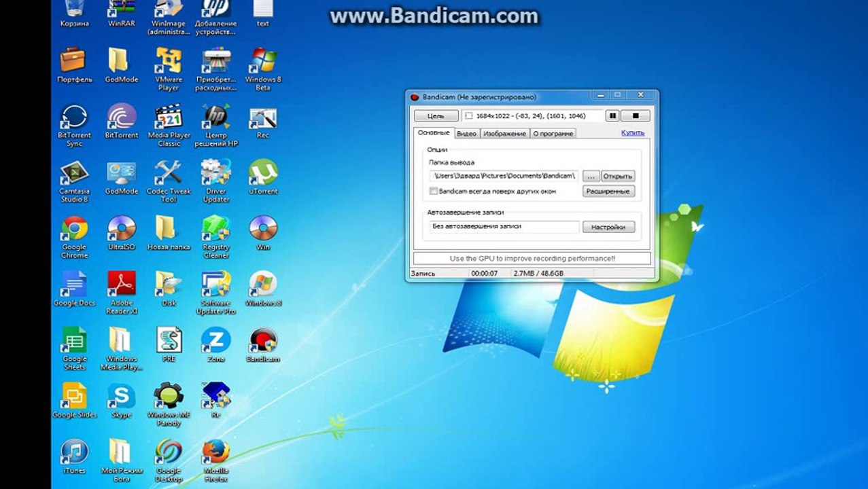This screenshot has height=489, width=868.
Task: Launch the Mozilla Firefox shortcut
Action: [x=215, y=461]
